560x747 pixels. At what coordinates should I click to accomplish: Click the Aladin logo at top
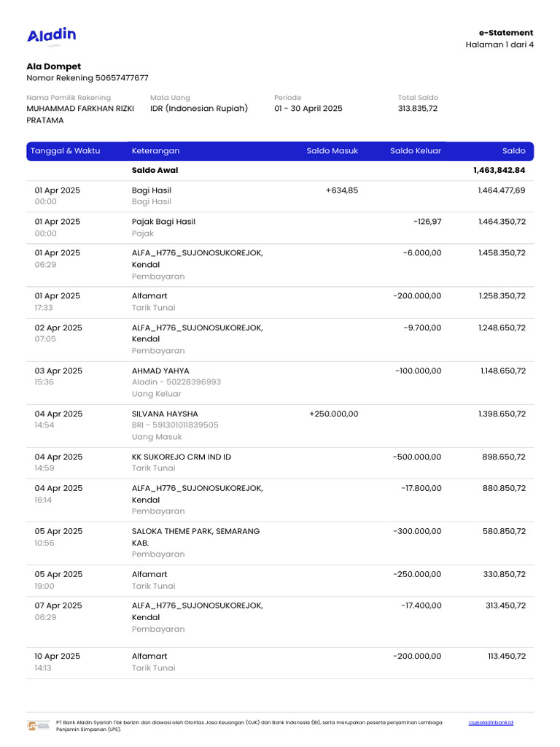52,35
